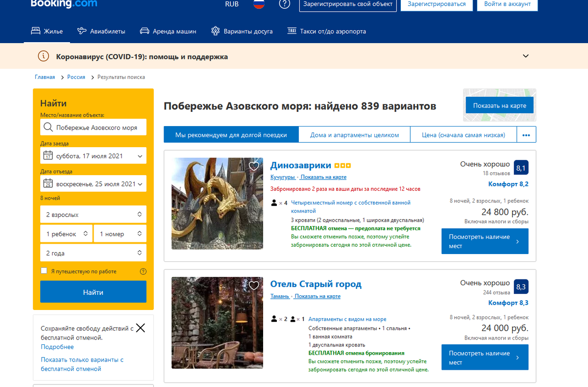Go to Авиабилеты tab
The image size is (588, 387).
(101, 31)
